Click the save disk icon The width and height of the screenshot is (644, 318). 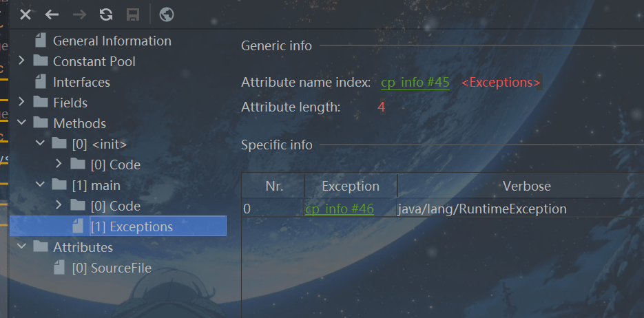(132, 14)
